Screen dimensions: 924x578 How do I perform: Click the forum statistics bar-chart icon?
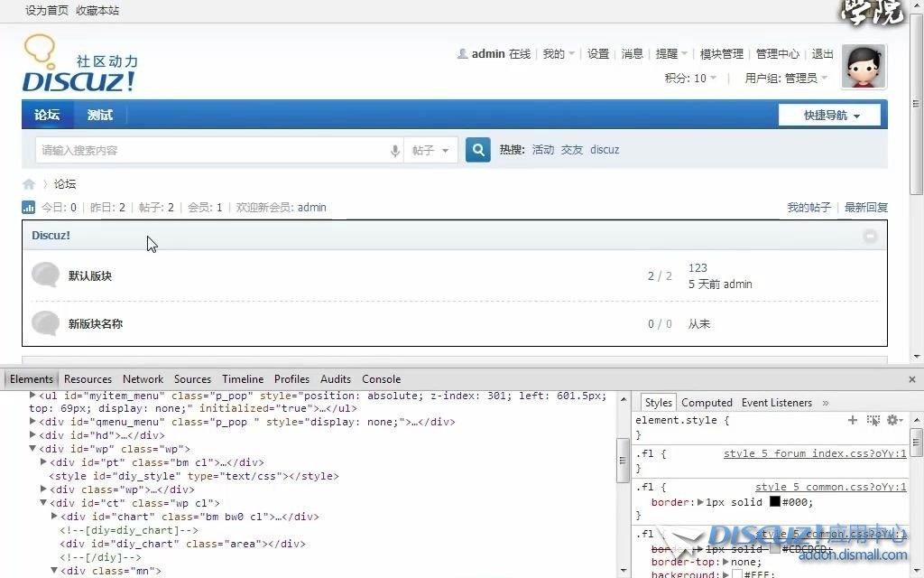pos(29,208)
